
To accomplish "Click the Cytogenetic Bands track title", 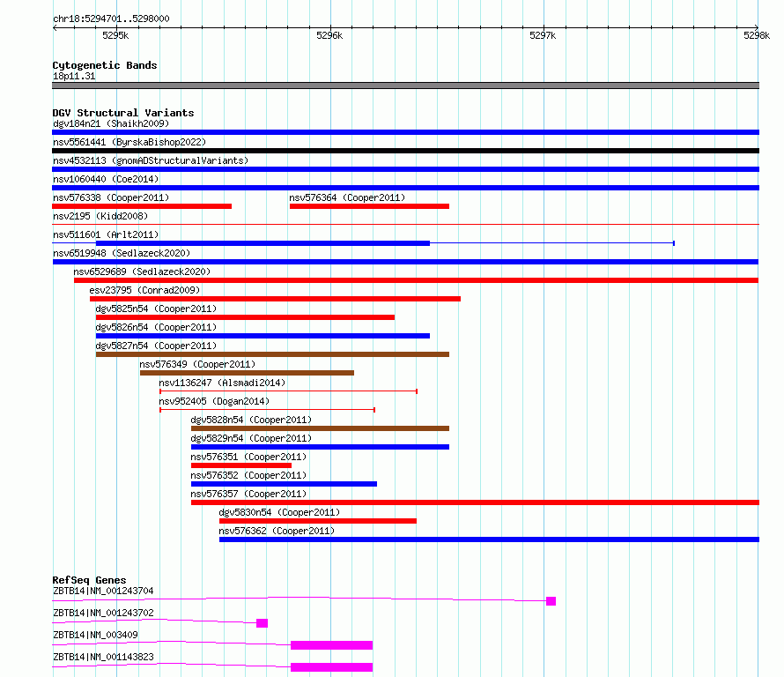I will pyautogui.click(x=105, y=65).
